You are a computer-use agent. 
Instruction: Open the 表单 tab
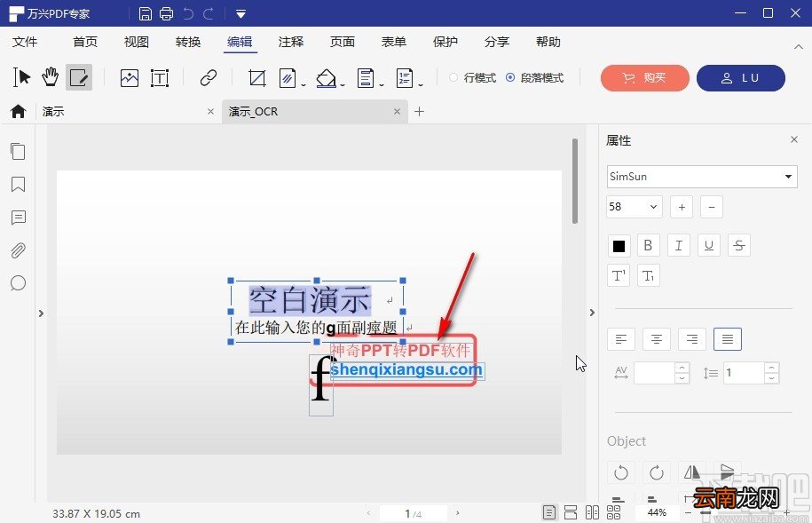(393, 42)
